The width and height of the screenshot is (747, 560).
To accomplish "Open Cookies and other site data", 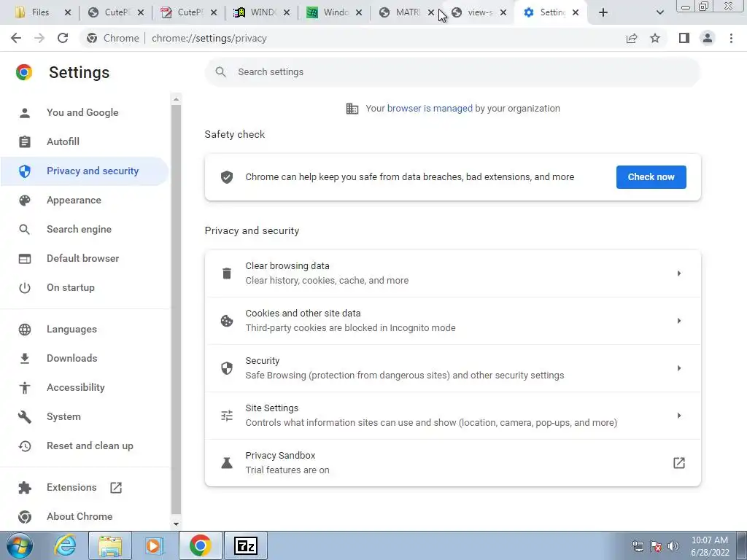I will (452, 321).
